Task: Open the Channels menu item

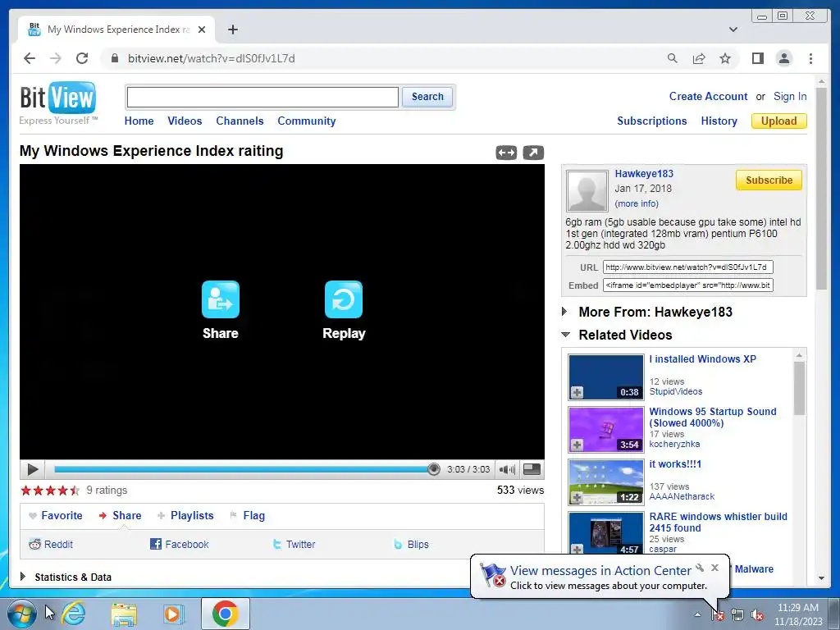Action: point(240,121)
